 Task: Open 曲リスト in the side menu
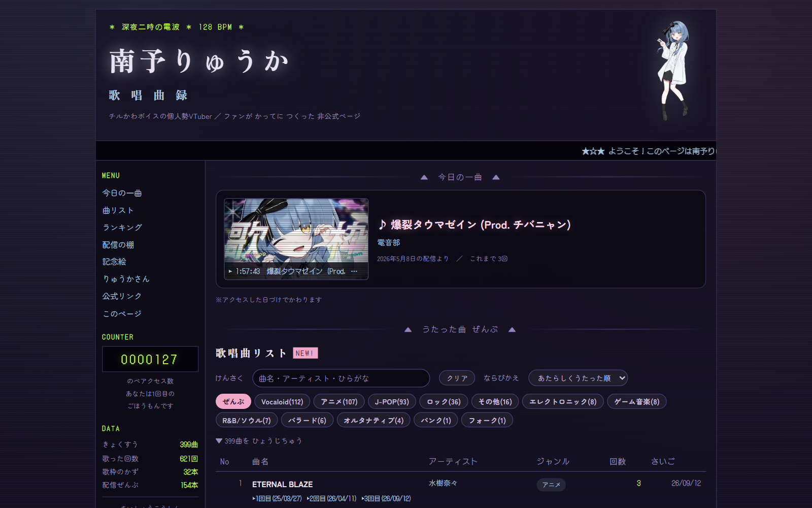pos(118,210)
